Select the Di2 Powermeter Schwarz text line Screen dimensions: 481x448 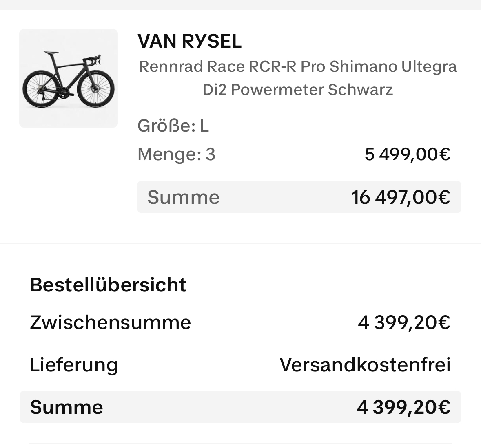pos(298,90)
